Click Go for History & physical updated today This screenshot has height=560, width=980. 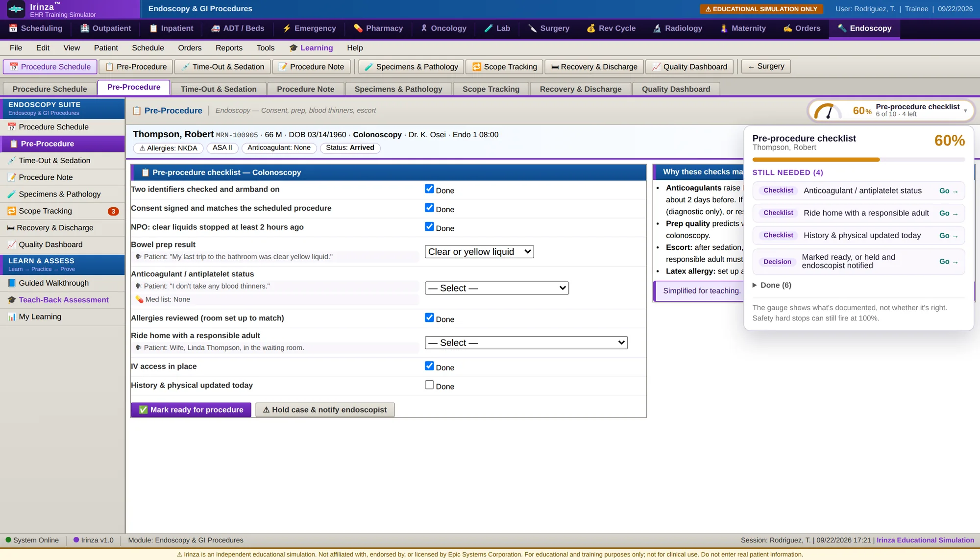pyautogui.click(x=949, y=236)
